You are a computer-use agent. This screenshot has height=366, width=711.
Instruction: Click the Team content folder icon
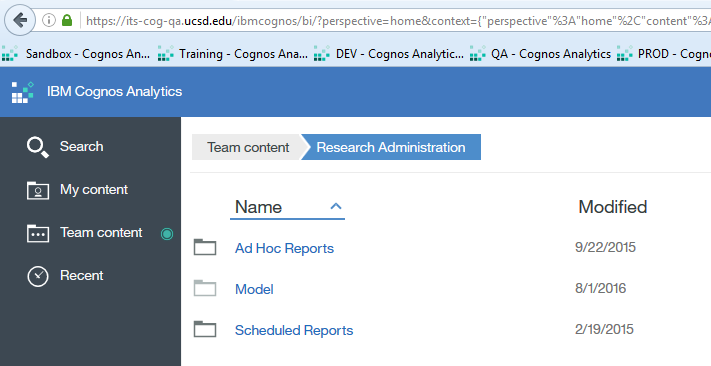click(38, 233)
